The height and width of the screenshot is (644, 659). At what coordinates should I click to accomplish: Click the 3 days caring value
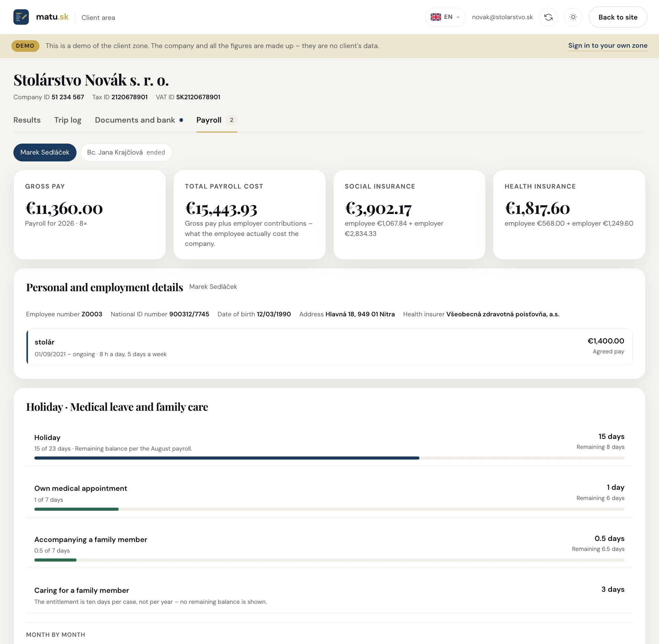pos(613,589)
